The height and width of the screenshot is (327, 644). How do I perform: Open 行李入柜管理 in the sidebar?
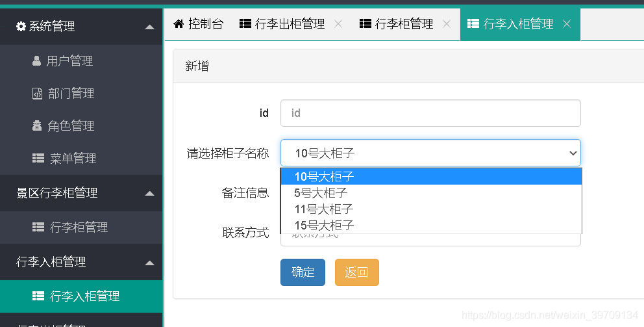84,296
